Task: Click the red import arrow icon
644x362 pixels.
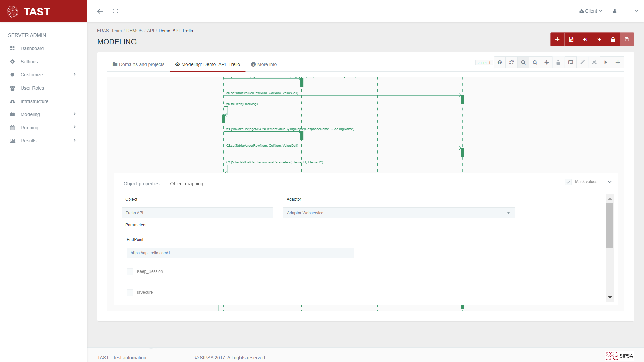Action: [585, 39]
